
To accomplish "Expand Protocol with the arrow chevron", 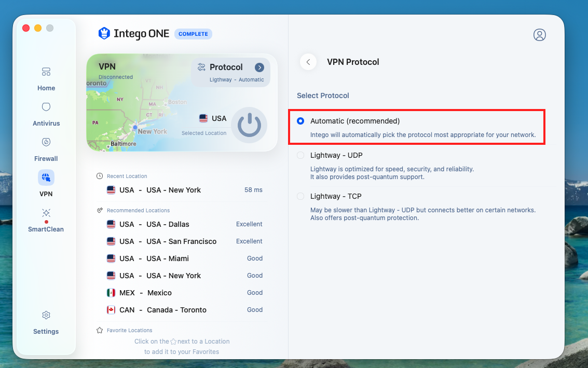I will coord(259,67).
